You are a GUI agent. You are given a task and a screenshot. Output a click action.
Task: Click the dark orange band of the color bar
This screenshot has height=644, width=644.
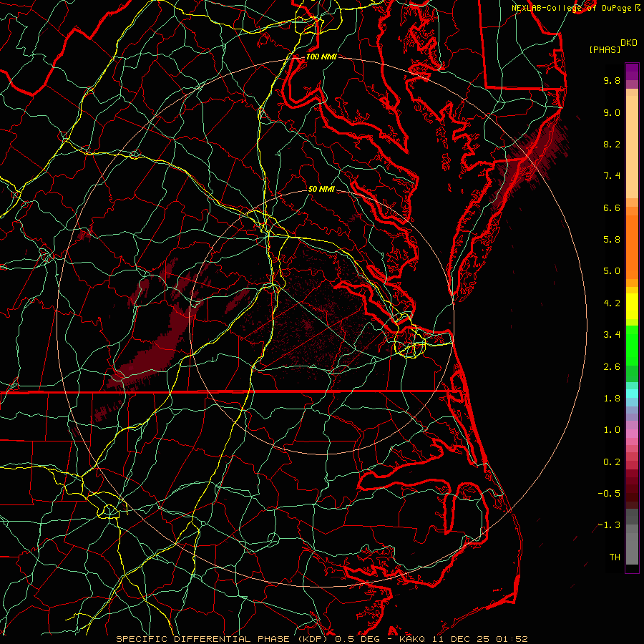[x=632, y=246]
